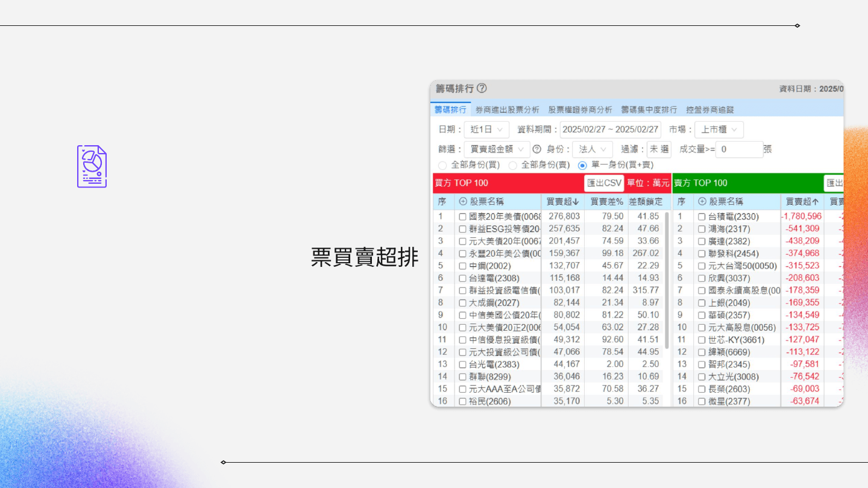Click the help icon beside 籌碼排行 title

coord(482,89)
